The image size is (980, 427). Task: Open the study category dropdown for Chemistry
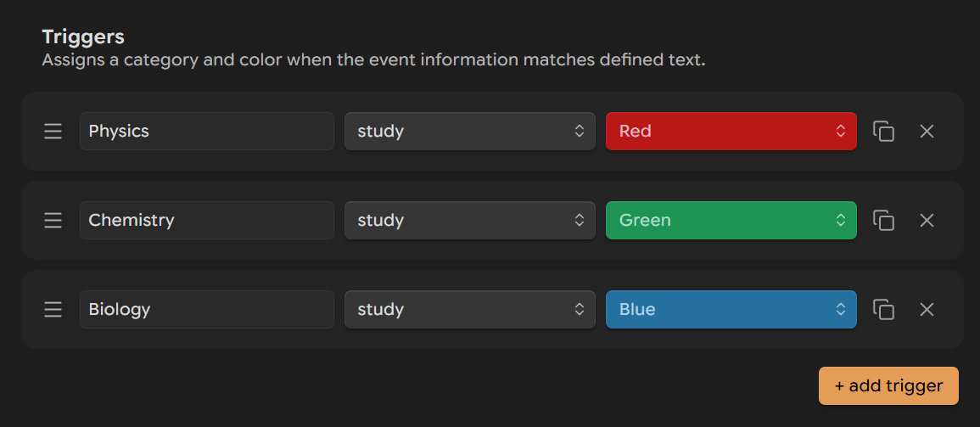[470, 220]
